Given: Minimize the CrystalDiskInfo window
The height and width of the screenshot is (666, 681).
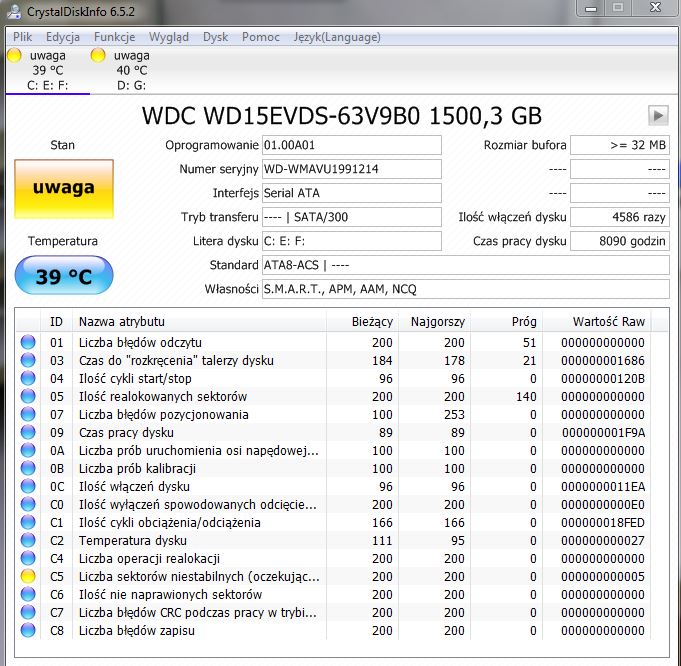Looking at the screenshot, I should coord(591,8).
